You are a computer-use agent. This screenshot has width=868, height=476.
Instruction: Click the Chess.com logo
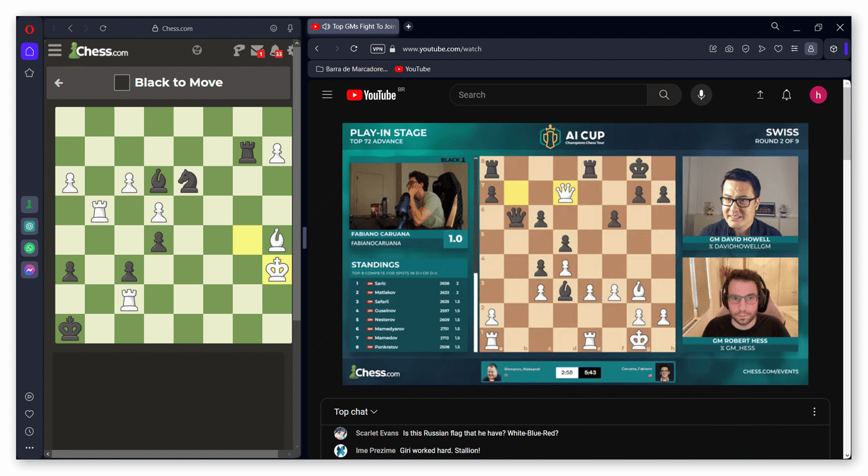tap(98, 51)
